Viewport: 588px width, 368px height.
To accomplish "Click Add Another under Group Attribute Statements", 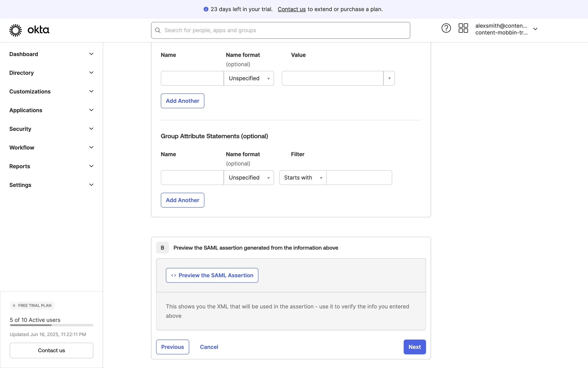I will 183,200.
